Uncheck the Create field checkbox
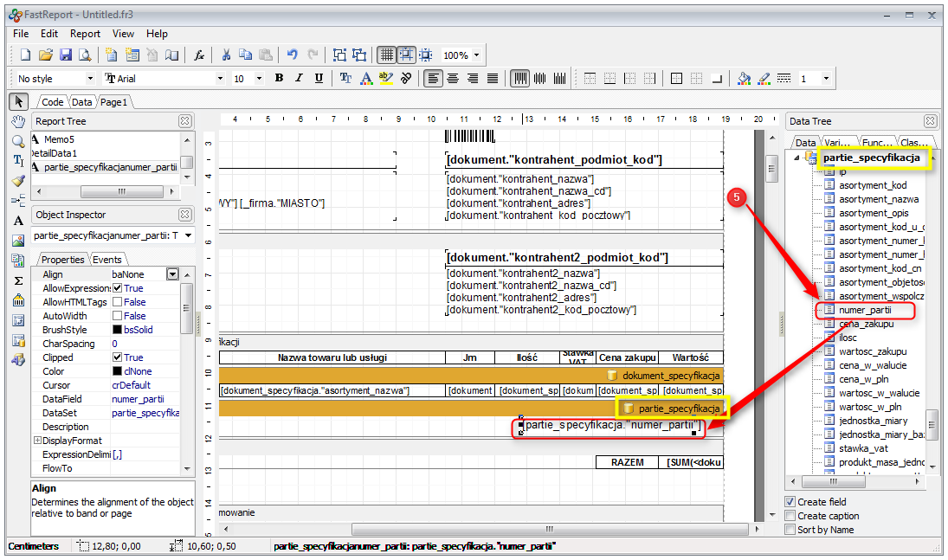 [790, 502]
